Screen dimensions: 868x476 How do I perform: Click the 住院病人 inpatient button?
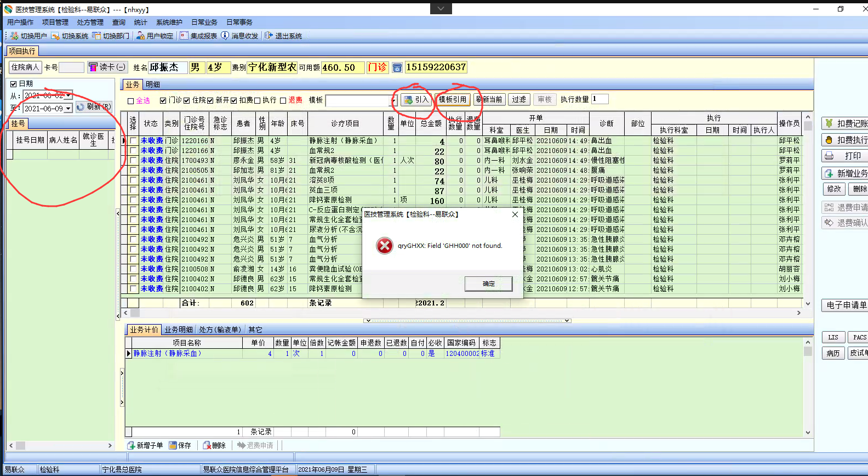click(25, 67)
